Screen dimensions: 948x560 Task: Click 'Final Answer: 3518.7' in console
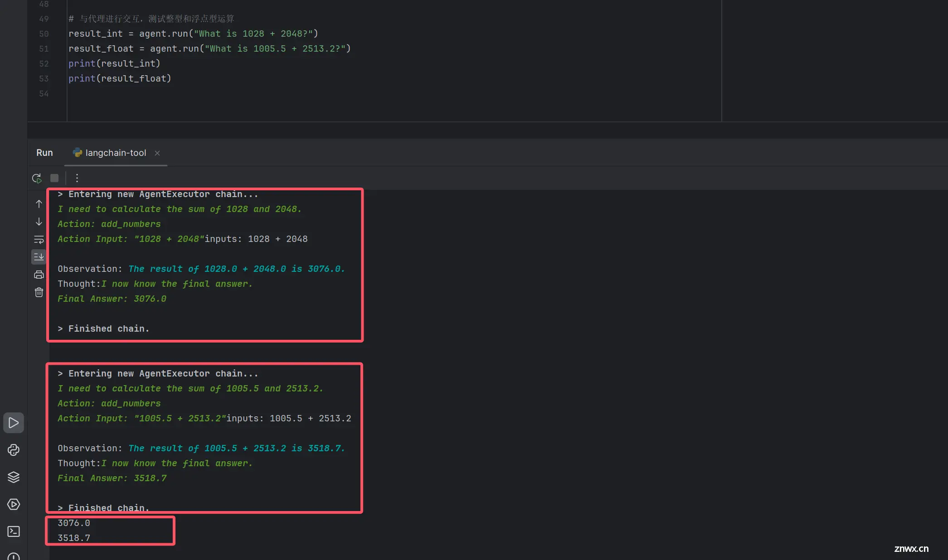pos(112,478)
